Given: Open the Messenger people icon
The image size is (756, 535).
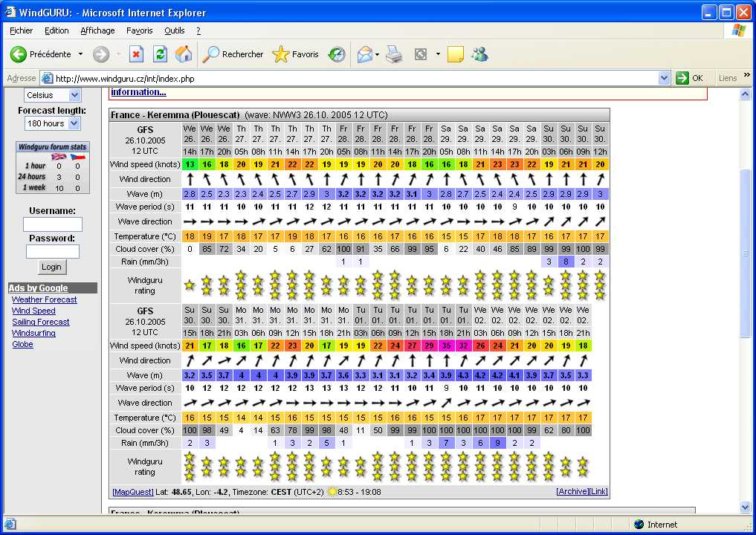Looking at the screenshot, I should coord(480,54).
